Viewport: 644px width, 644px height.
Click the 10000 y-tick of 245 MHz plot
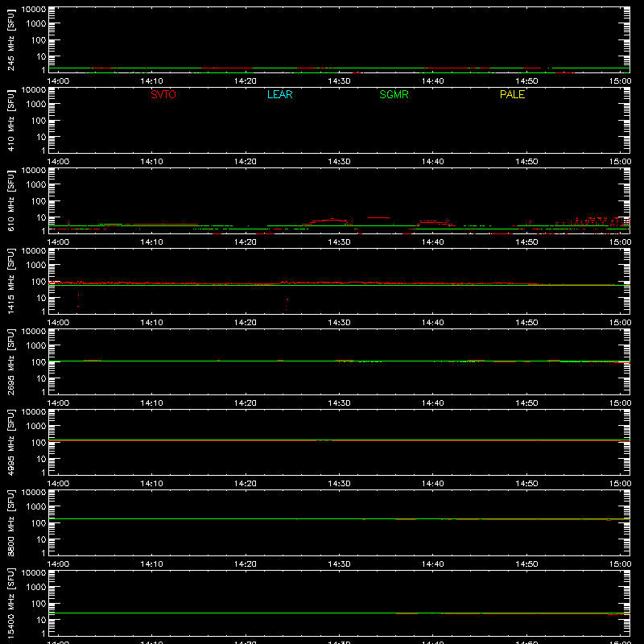pyautogui.click(x=34, y=10)
